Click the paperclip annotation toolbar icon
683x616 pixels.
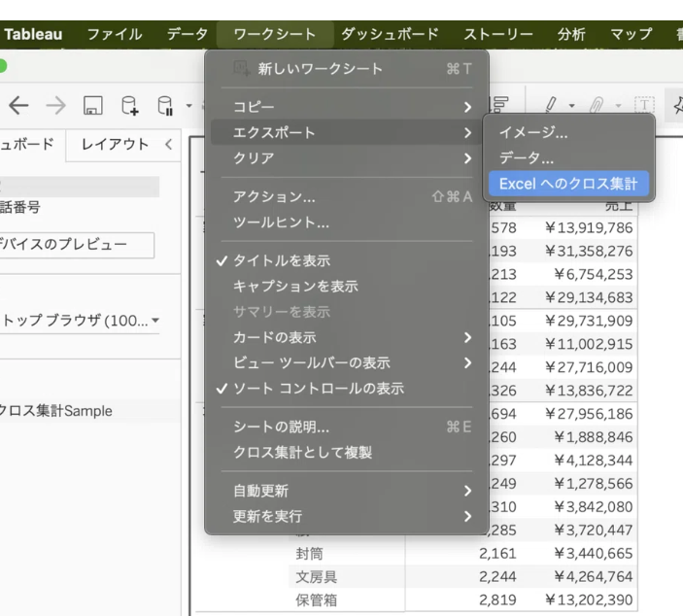click(597, 105)
